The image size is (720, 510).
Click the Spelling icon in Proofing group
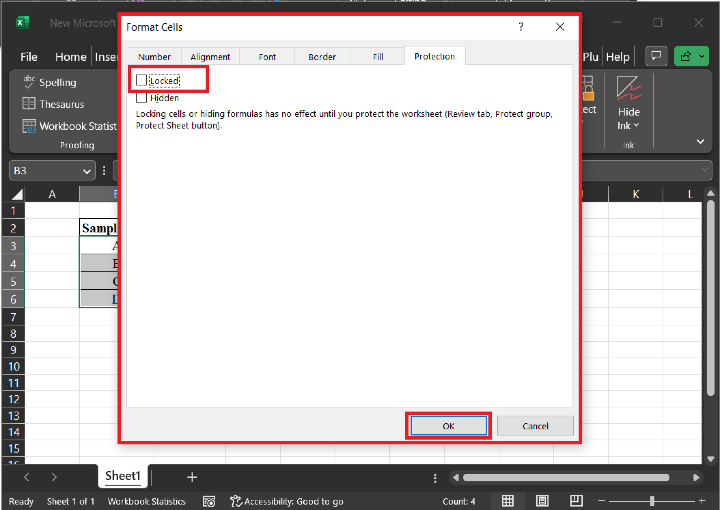(x=28, y=82)
